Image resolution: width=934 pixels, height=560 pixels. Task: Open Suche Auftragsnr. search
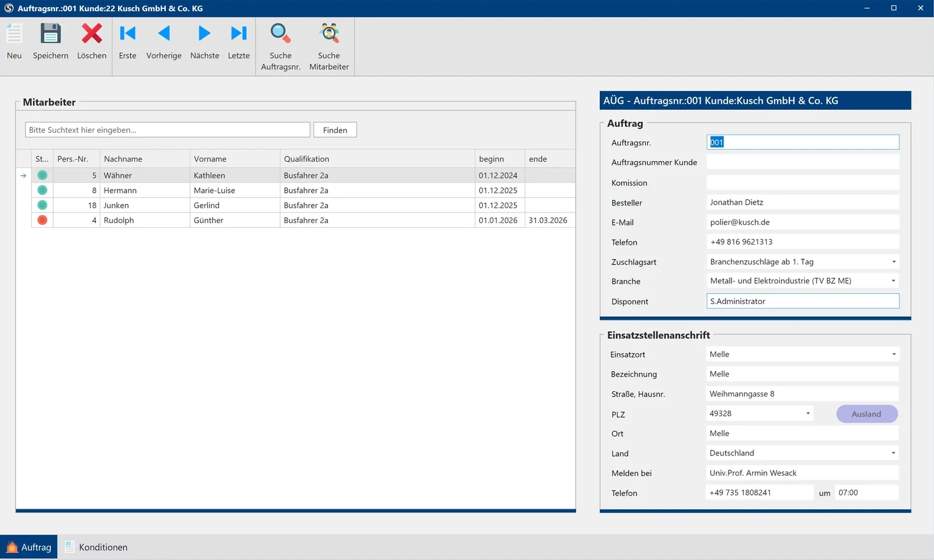tap(281, 47)
